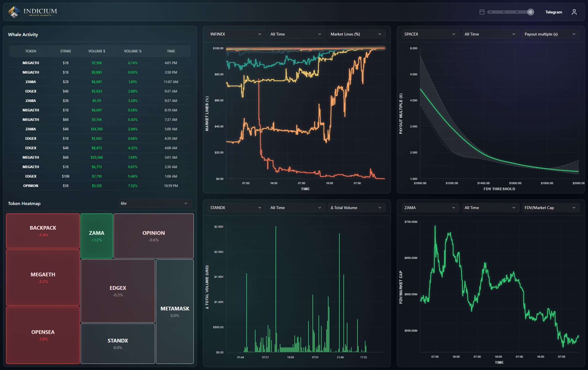
Task: Click the layout panel icon beside the slider
Action: pyautogui.click(x=482, y=12)
